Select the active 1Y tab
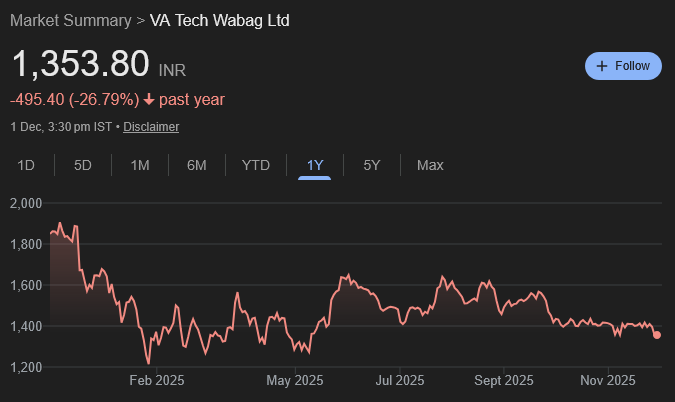This screenshot has width=675, height=402. tap(315, 165)
